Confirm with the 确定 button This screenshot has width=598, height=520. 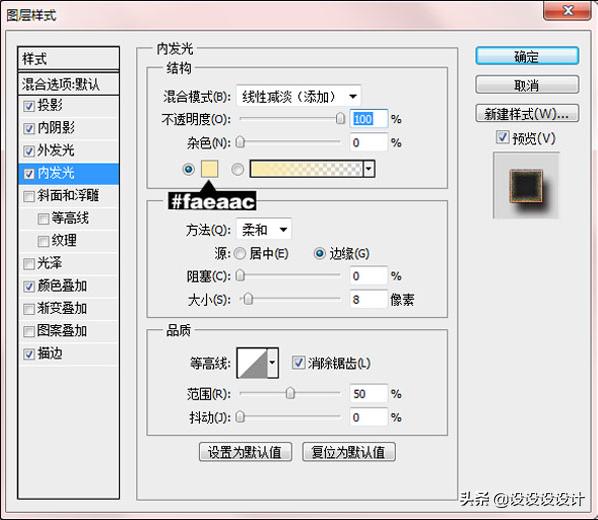coord(527,57)
